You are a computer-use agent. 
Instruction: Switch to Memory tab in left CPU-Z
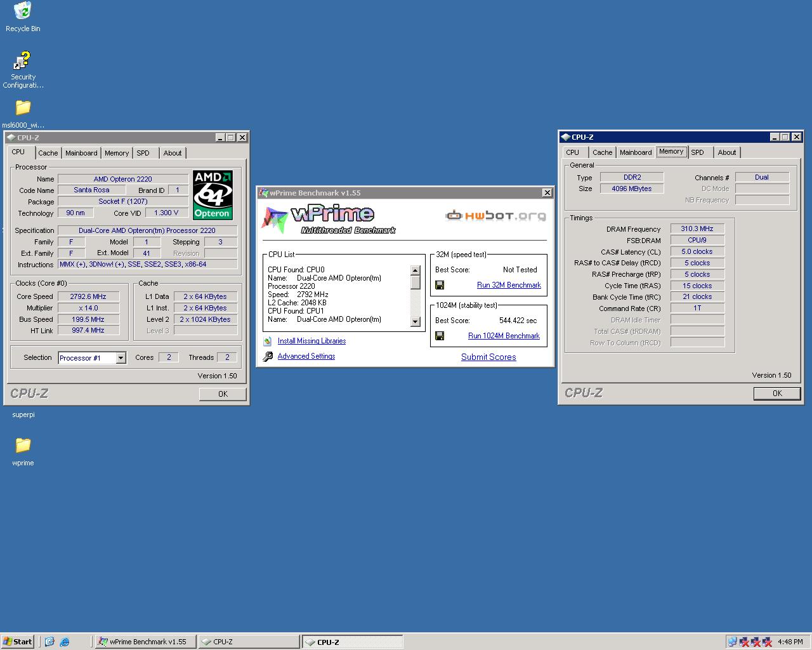(x=117, y=153)
